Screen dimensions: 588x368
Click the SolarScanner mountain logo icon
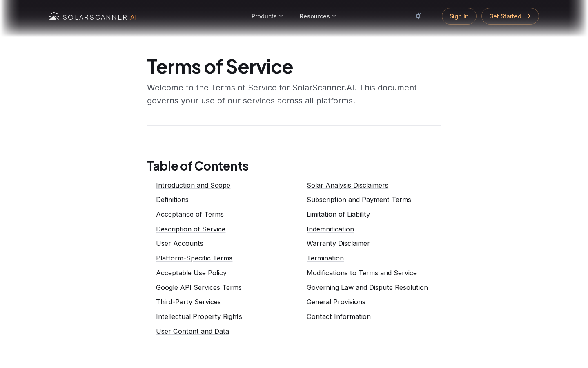(x=54, y=16)
